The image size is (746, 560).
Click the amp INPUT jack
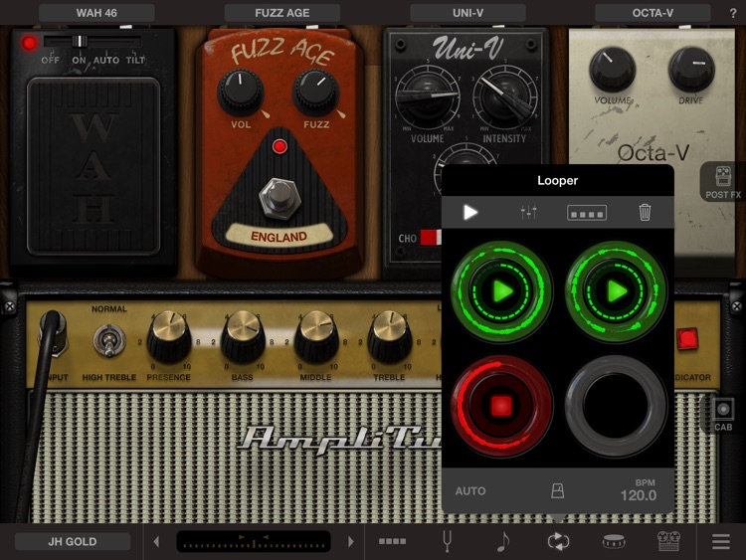[55, 334]
